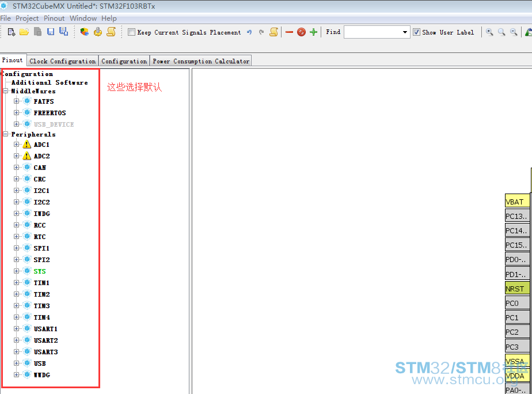Select the USB peripheral label
The height and width of the screenshot is (394, 532).
click(40, 363)
